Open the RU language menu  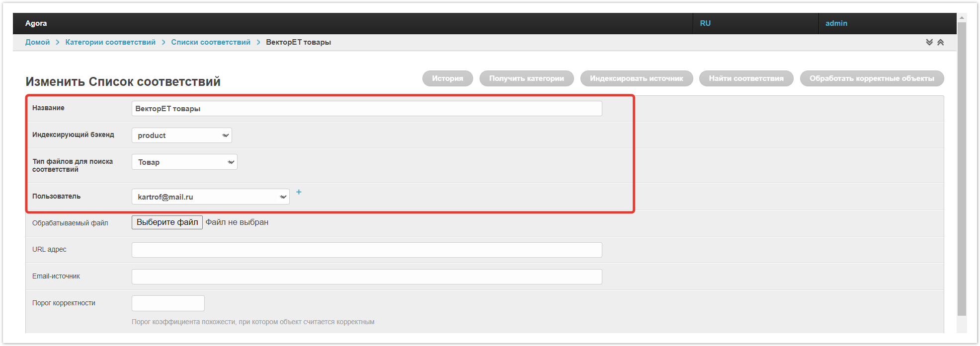(705, 23)
